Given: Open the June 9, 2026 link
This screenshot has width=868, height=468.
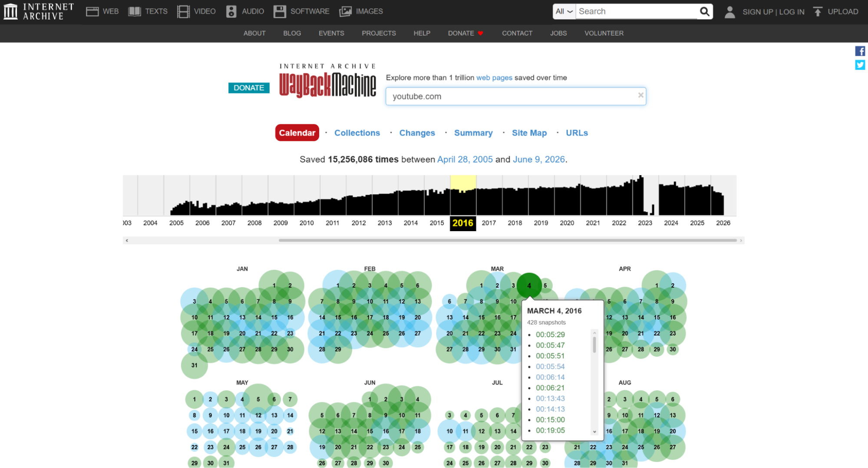Looking at the screenshot, I should (x=539, y=159).
